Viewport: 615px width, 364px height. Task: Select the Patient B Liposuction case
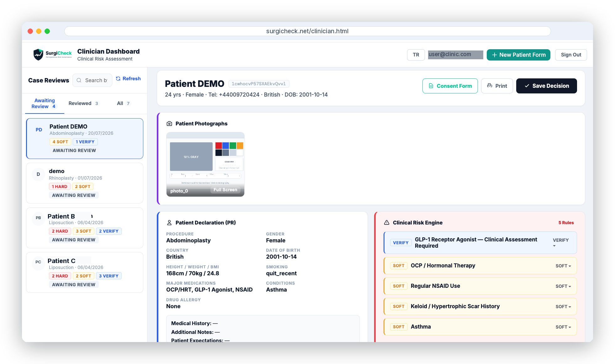(85, 228)
